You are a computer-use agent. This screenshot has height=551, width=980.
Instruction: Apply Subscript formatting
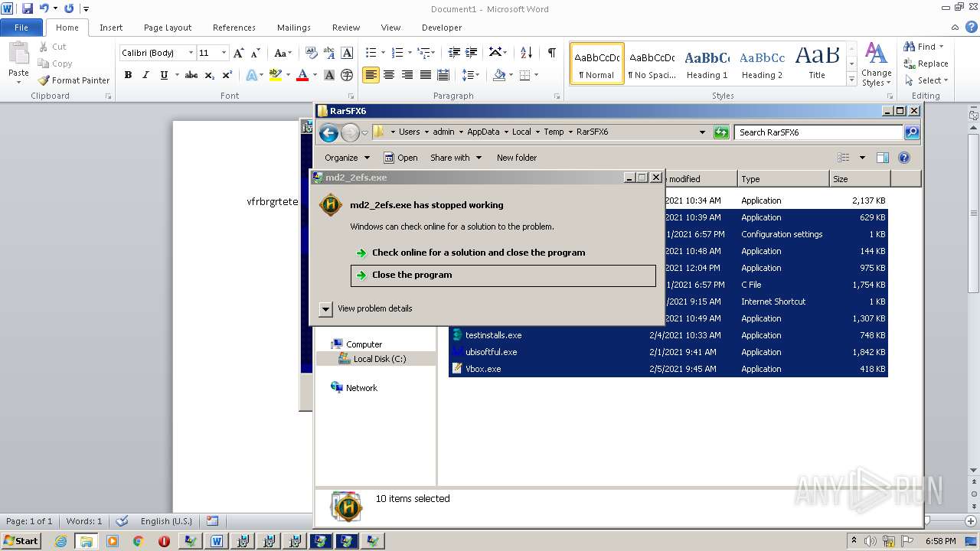pyautogui.click(x=210, y=75)
